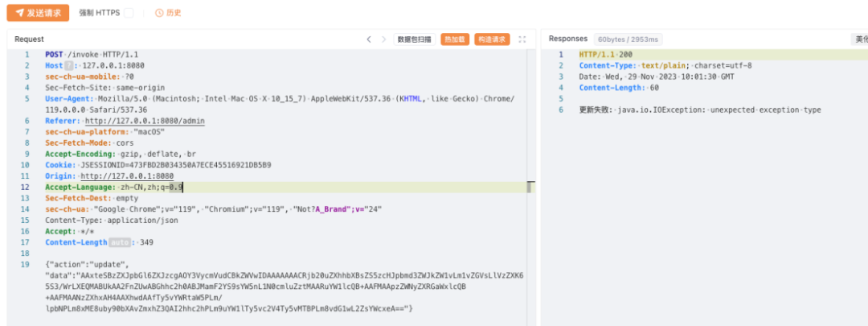Screen dimensions: 868x326
Task: Expand the Request panel to fullscreen
Action: point(522,39)
